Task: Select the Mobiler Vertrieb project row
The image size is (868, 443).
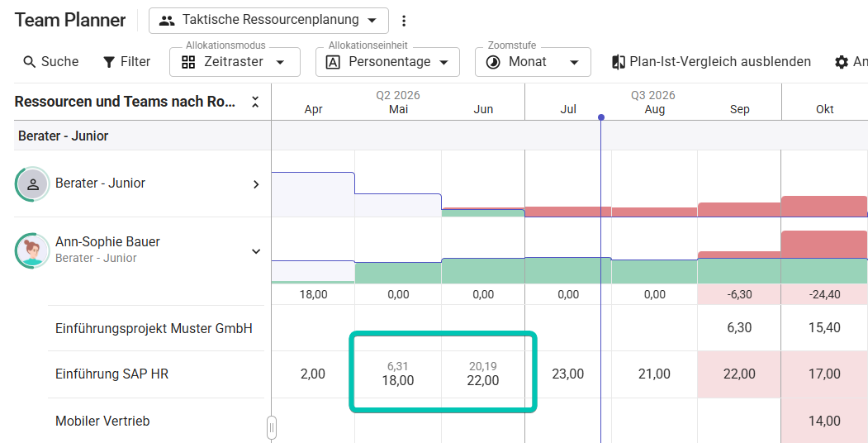Action: coord(156,421)
